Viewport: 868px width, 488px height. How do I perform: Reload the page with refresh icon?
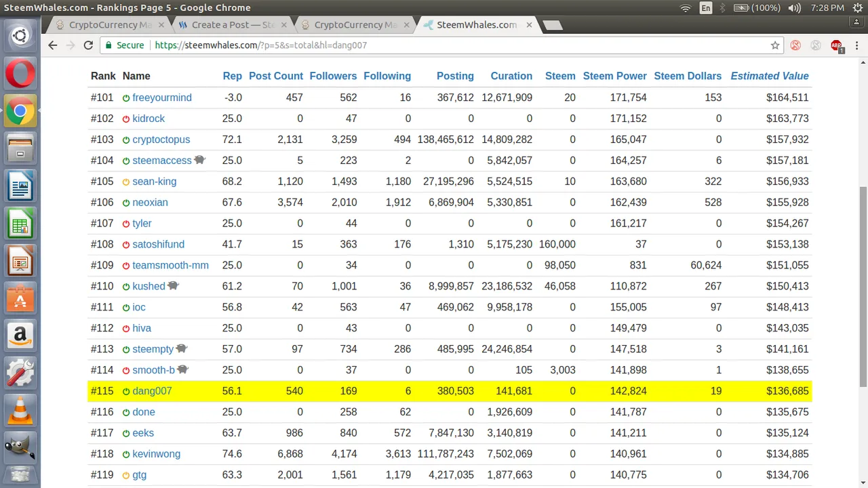click(x=88, y=45)
